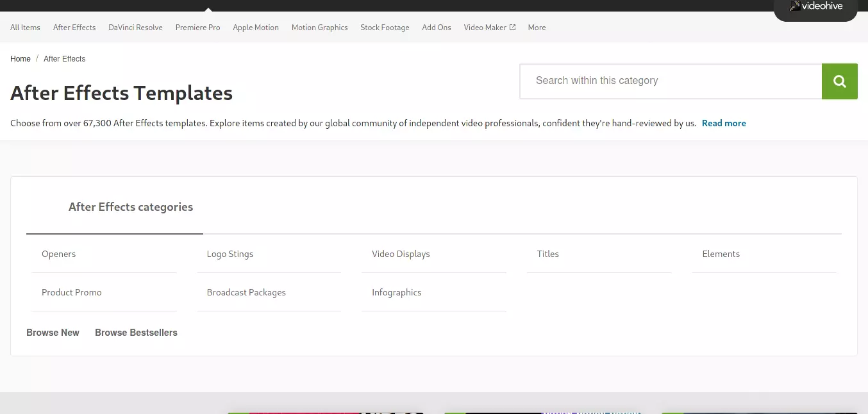Select After Effects in top navigation
The width and height of the screenshot is (868, 414).
[74, 28]
